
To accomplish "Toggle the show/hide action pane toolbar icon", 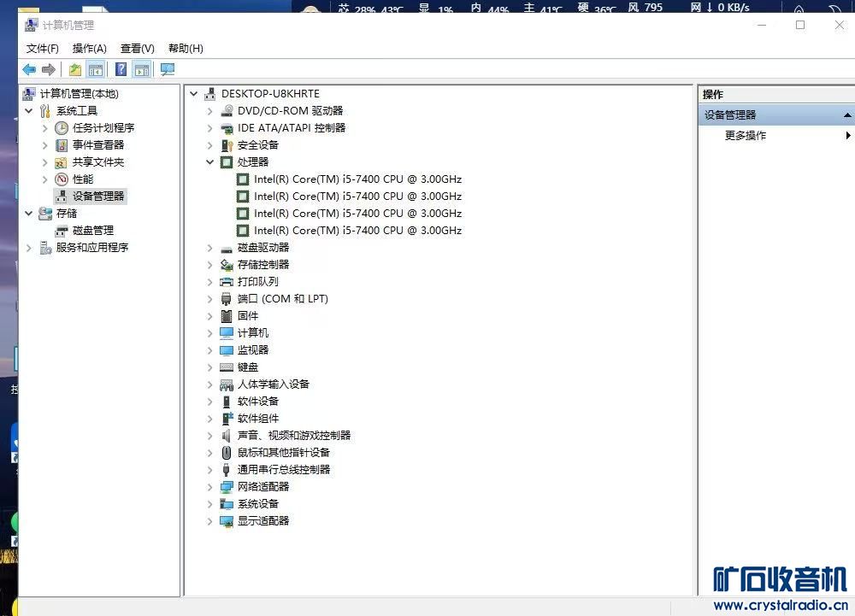I will pyautogui.click(x=142, y=70).
